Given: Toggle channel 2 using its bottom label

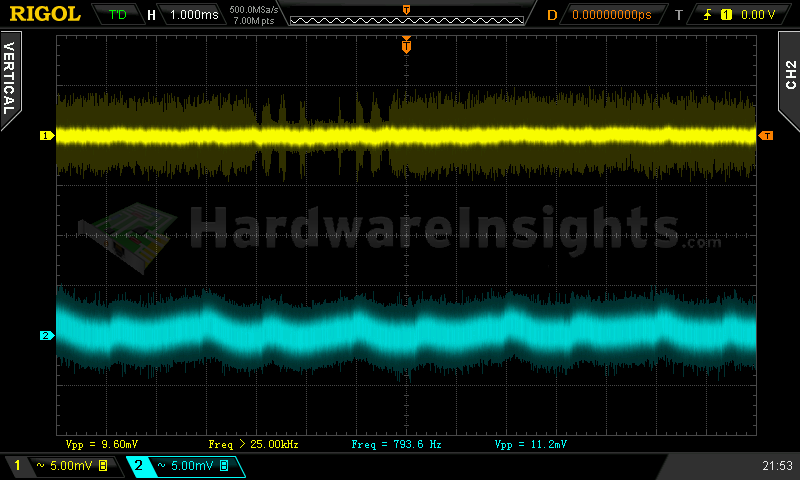Looking at the screenshot, I should pyautogui.click(x=138, y=466).
